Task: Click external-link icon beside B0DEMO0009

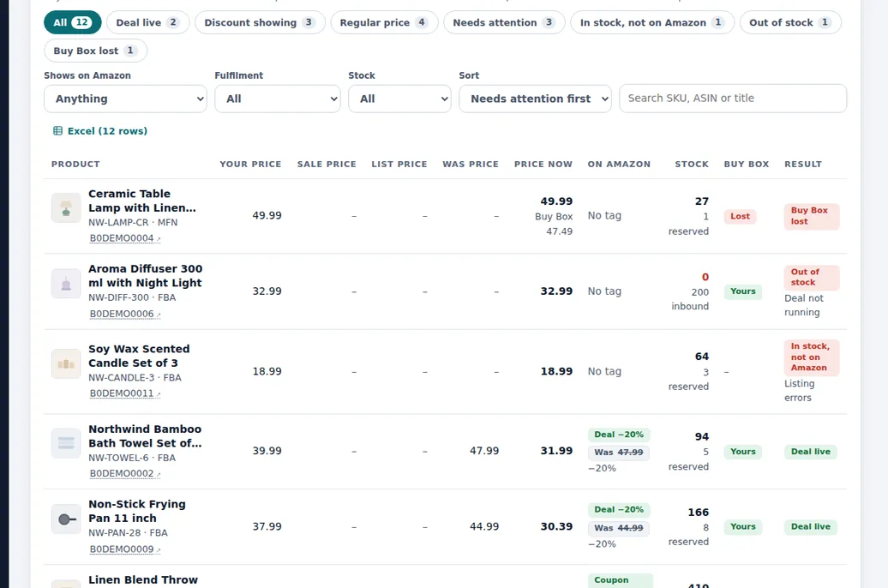Action: (159, 550)
